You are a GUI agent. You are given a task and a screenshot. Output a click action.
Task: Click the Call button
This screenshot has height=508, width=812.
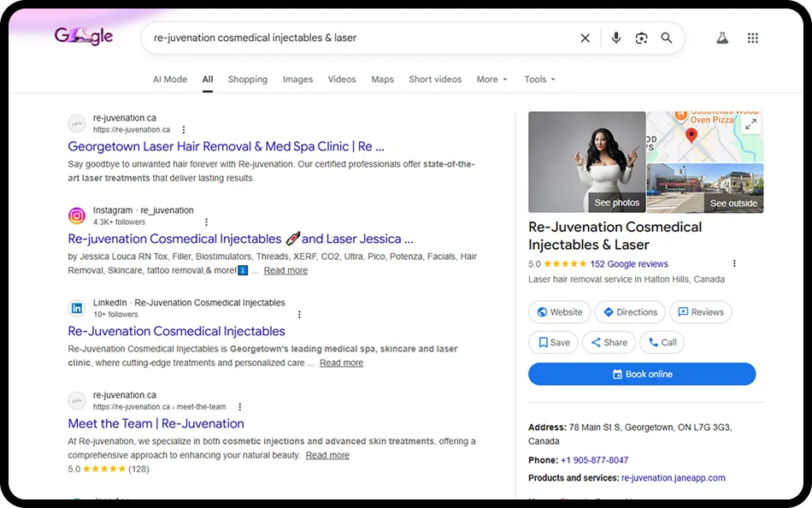(x=662, y=343)
